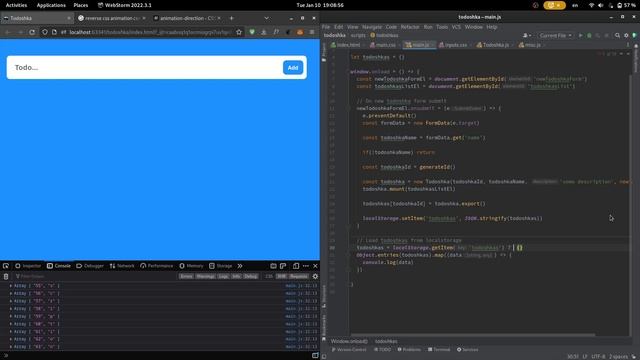Expand the Array ["57", ...] console entry

click(11, 301)
